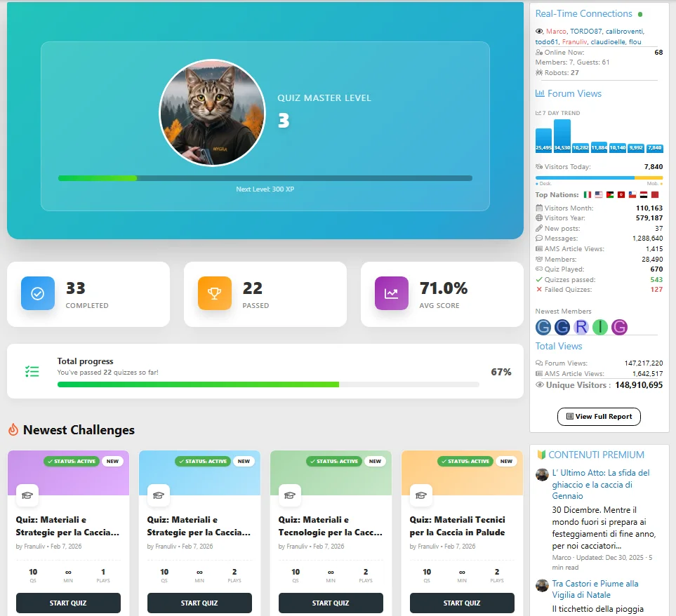Screen dimensions: 676x616
Task: Click the cat profile avatar picture
Action: pos(213,112)
